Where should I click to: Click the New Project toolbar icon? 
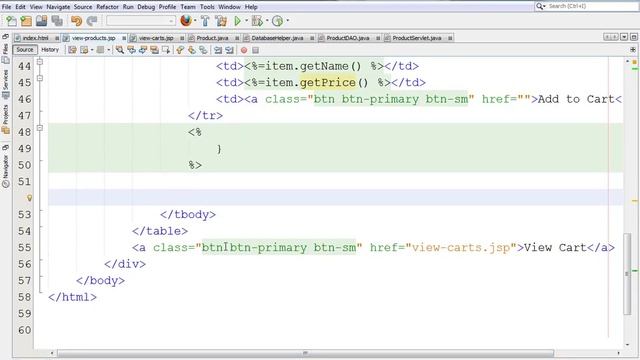tap(26, 21)
